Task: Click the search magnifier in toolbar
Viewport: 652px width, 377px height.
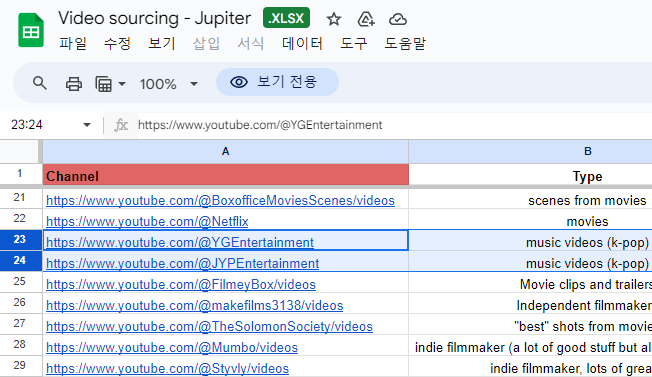Action: (x=40, y=83)
